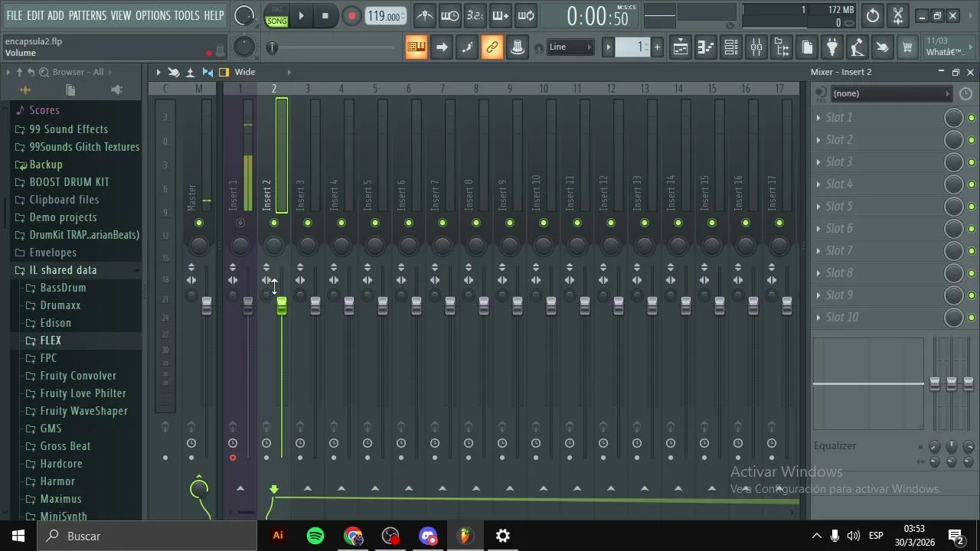Click the shopping cart content library icon

[907, 47]
